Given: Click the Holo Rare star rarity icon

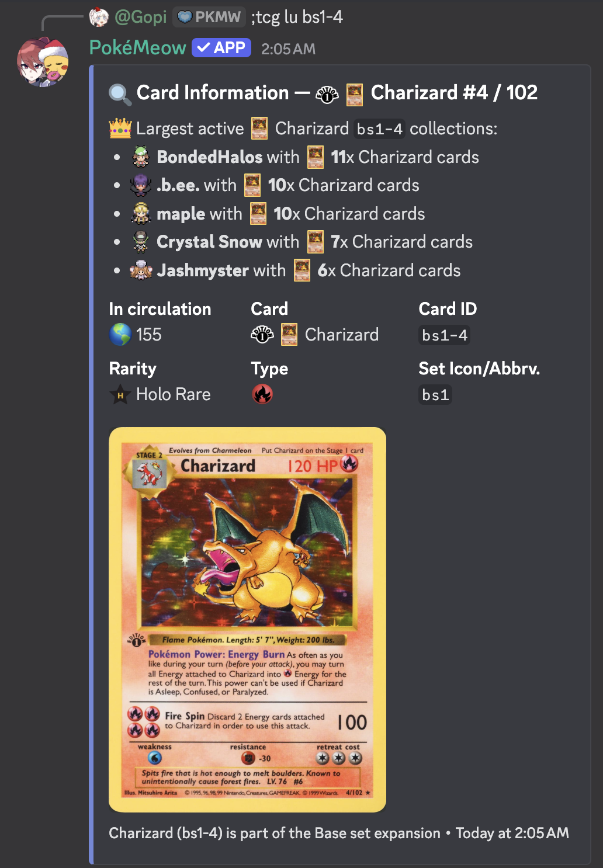Looking at the screenshot, I should click(120, 395).
